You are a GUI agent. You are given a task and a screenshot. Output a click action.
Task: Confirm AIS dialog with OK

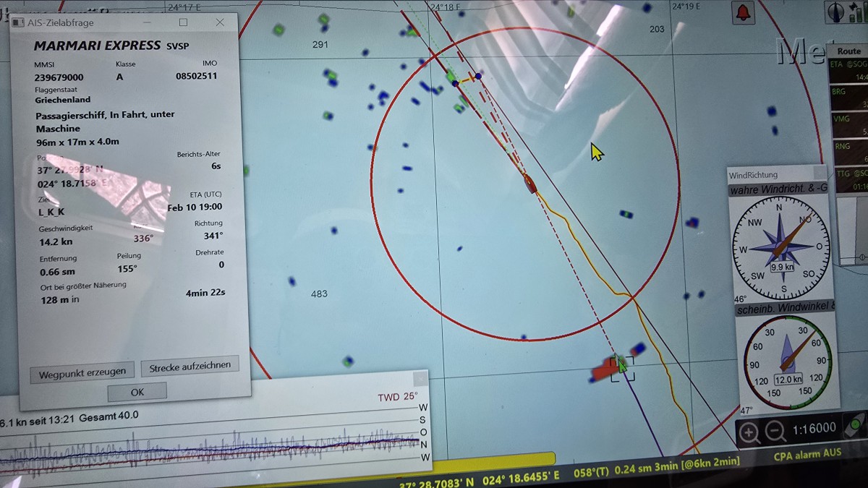137,392
